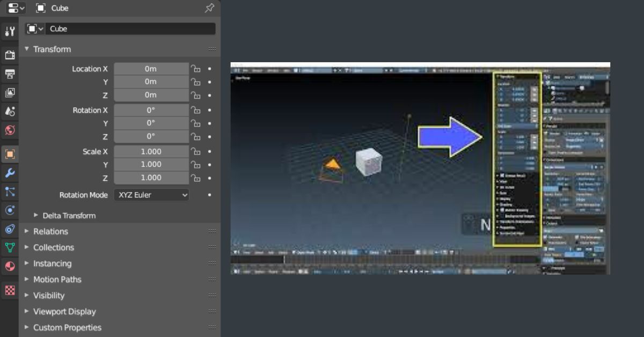Open the Material properties tab

coord(10,266)
